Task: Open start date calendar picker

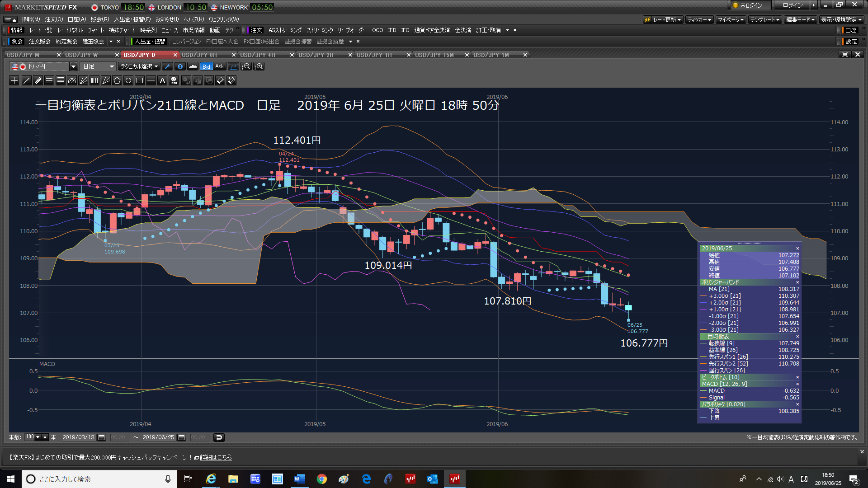Action: coord(102,437)
